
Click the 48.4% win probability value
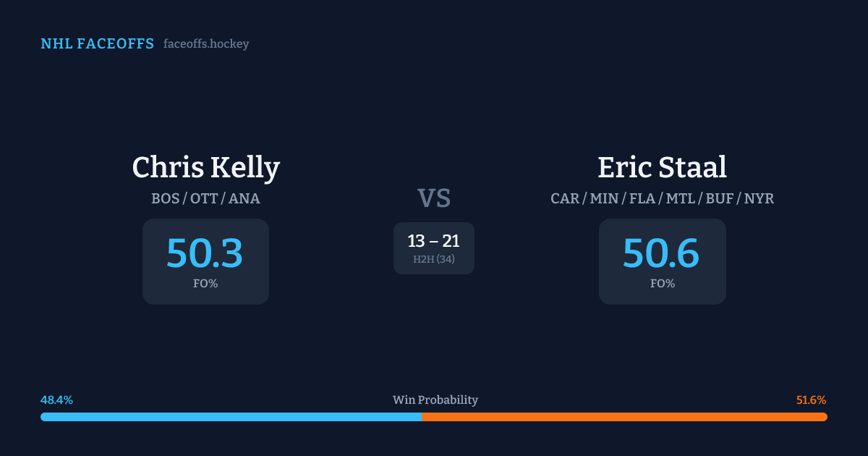56,400
